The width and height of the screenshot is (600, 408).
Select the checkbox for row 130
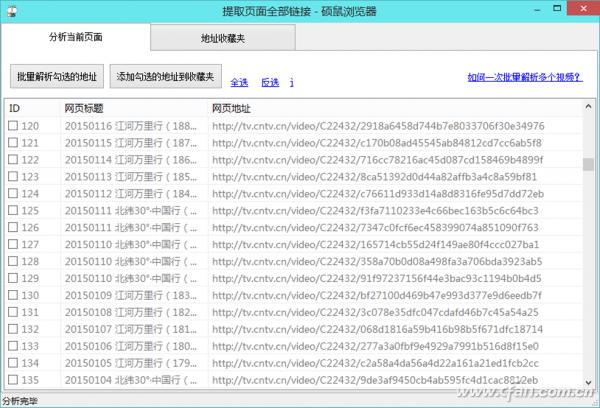tap(14, 295)
